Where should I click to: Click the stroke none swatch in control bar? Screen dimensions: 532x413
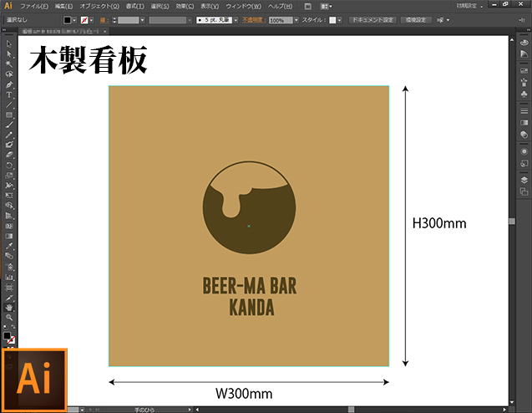pos(84,20)
